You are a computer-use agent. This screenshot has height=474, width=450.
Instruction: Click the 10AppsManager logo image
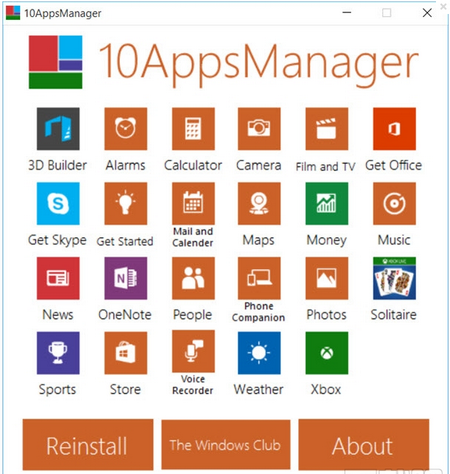coord(55,62)
